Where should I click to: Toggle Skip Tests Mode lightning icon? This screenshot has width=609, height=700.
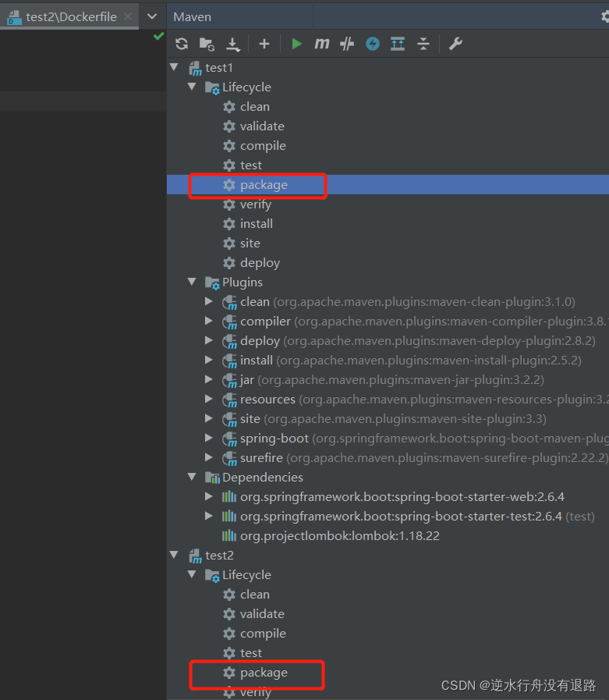pos(373,44)
